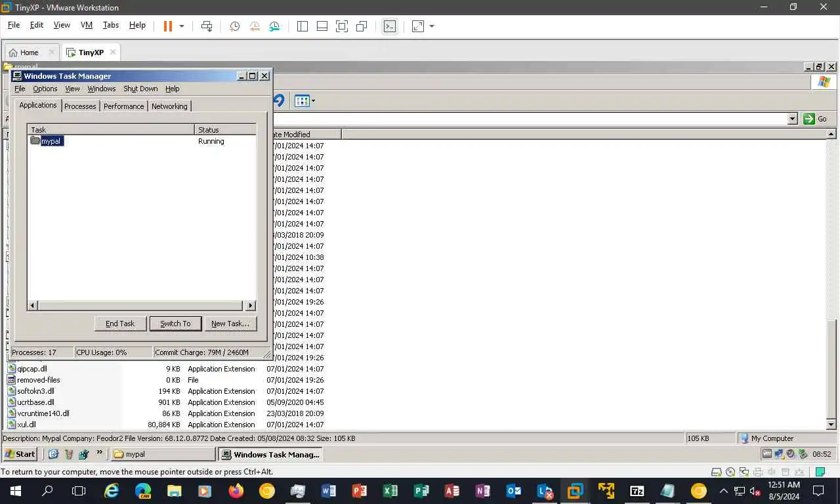Click VMware Workstation icon on host taskbar

pos(575,491)
